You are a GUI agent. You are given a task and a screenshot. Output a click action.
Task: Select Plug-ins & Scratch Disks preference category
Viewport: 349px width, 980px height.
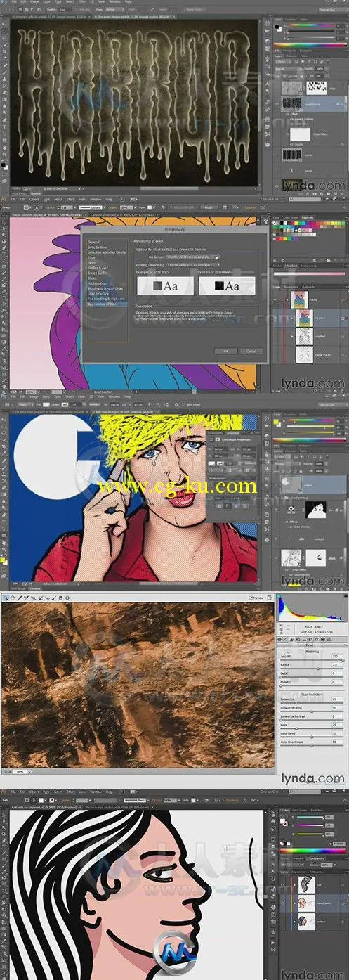[x=107, y=288]
